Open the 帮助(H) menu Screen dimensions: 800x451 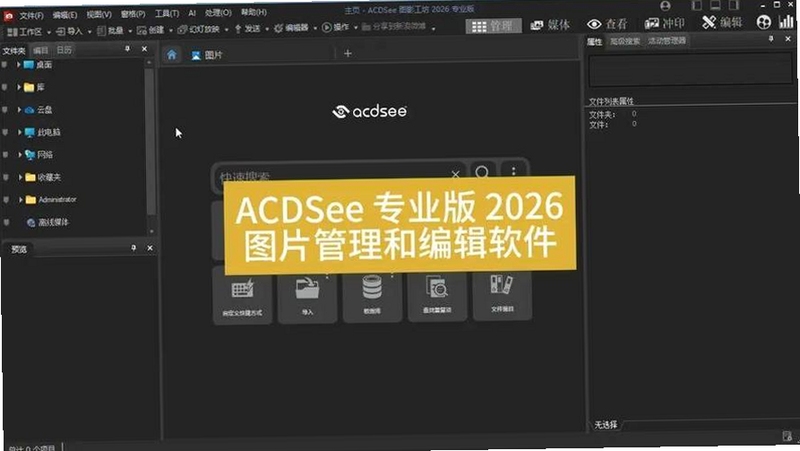[254, 12]
